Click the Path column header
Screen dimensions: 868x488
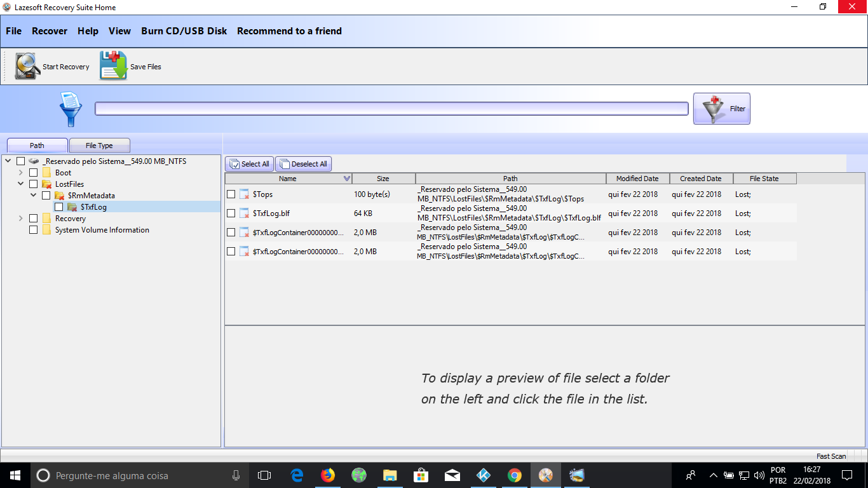tap(510, 179)
